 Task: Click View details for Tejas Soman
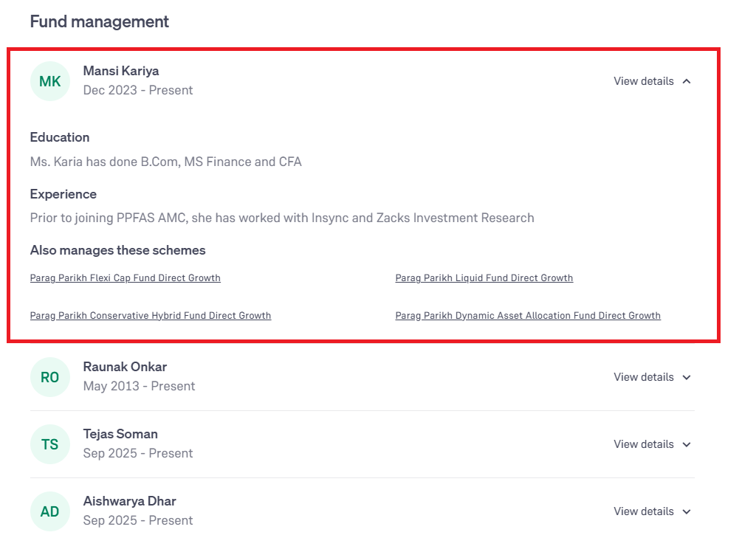(x=644, y=444)
